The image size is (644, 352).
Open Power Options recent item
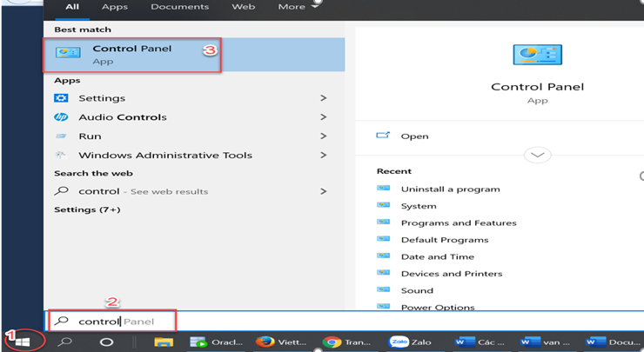[x=438, y=307]
